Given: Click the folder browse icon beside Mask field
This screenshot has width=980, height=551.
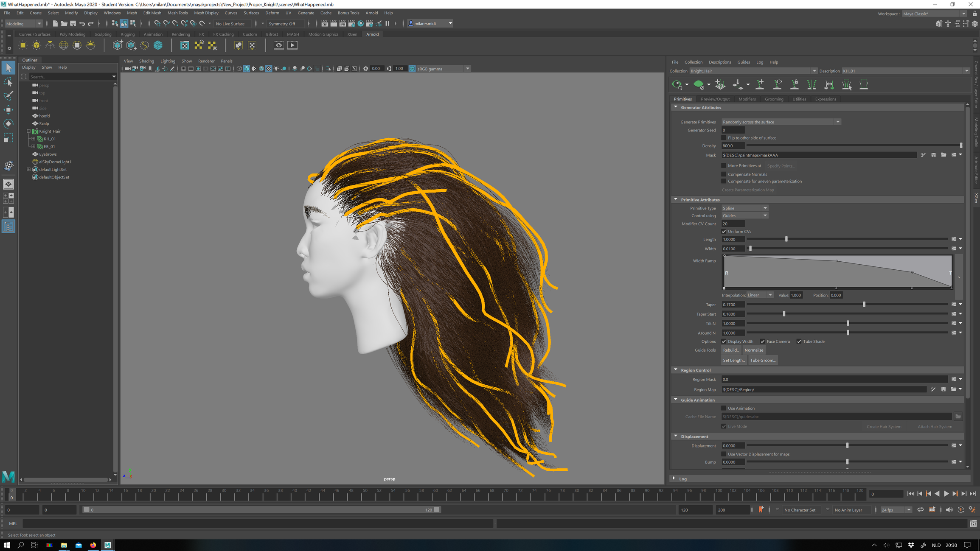Looking at the screenshot, I should pos(943,155).
